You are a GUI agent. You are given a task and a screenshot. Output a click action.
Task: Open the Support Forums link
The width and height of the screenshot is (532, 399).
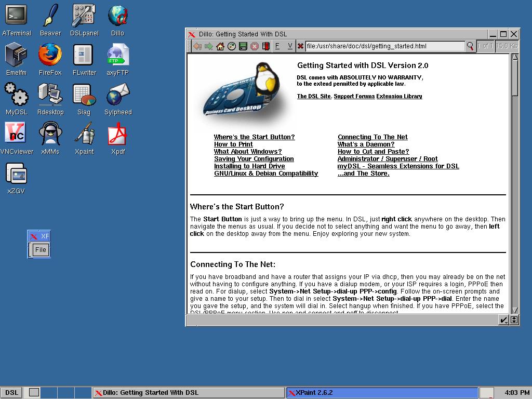(x=354, y=96)
